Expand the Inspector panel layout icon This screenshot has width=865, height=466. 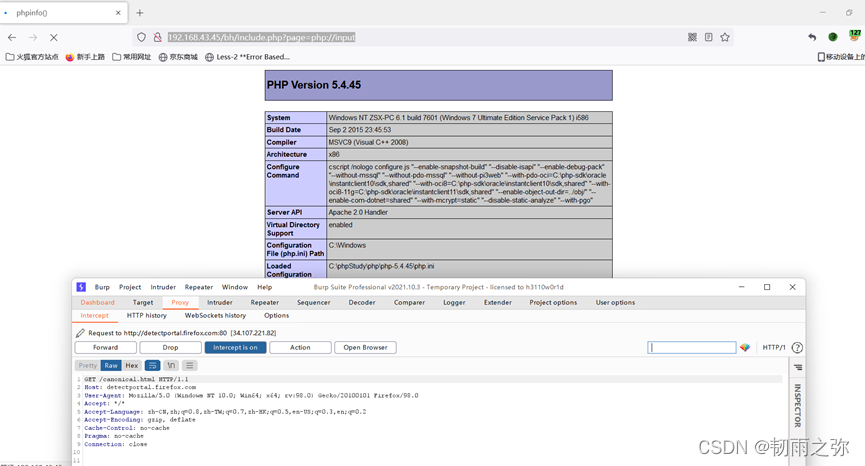pyautogui.click(x=798, y=367)
